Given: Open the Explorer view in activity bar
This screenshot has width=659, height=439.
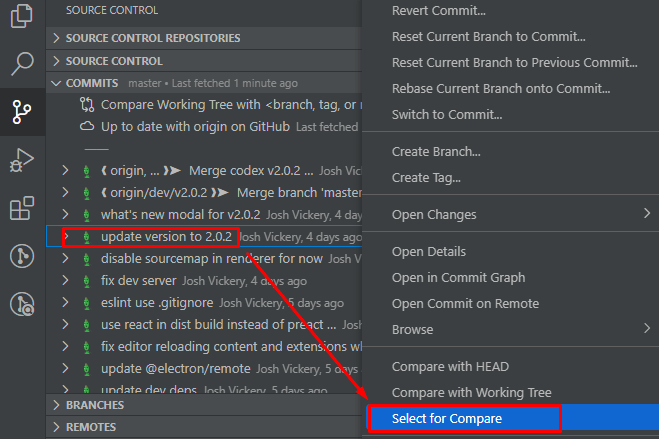Looking at the screenshot, I should (21, 16).
